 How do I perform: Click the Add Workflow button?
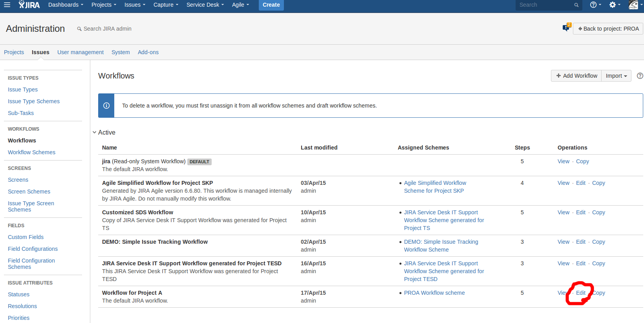576,76
